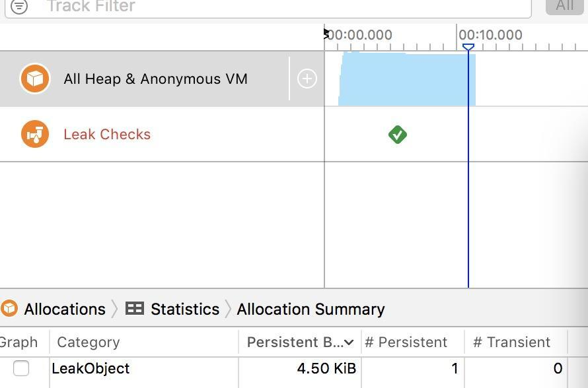Click the All filter button
This screenshot has width=588, height=388.
(x=564, y=6)
